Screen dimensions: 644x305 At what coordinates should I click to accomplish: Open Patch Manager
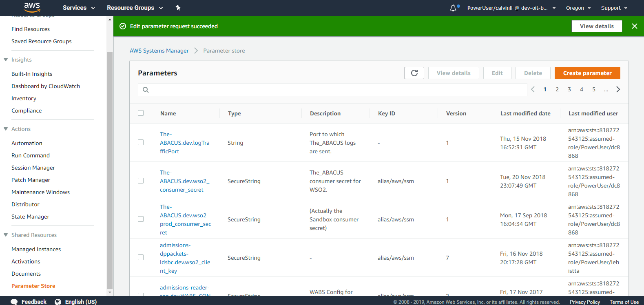point(31,180)
